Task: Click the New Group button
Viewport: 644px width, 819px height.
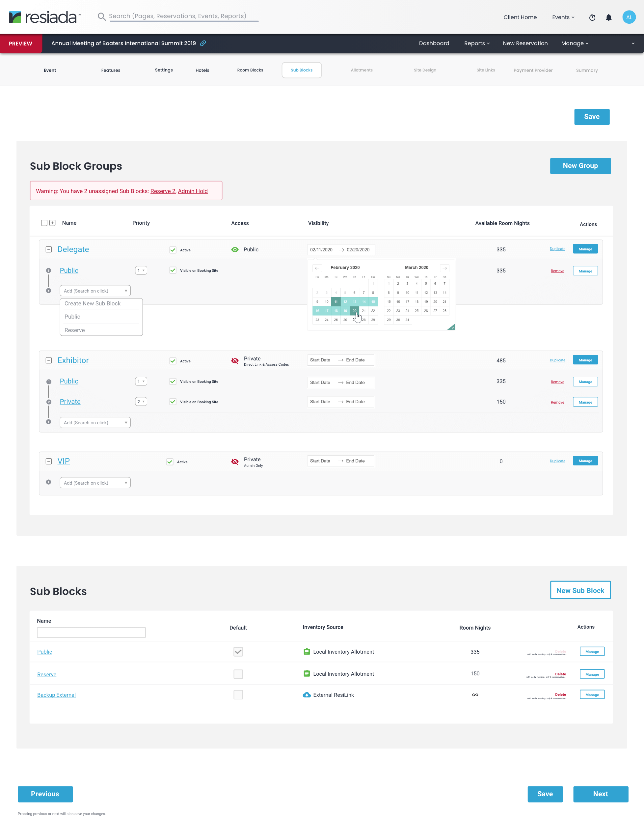Action: 580,166
